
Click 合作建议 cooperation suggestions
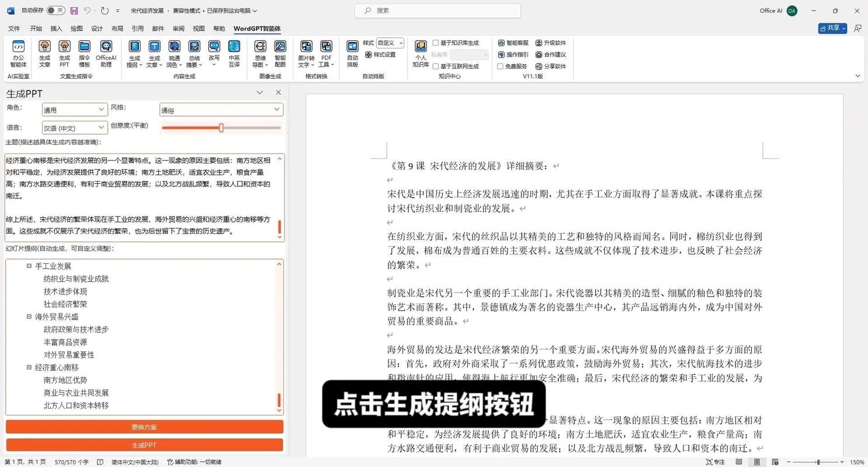551,54
